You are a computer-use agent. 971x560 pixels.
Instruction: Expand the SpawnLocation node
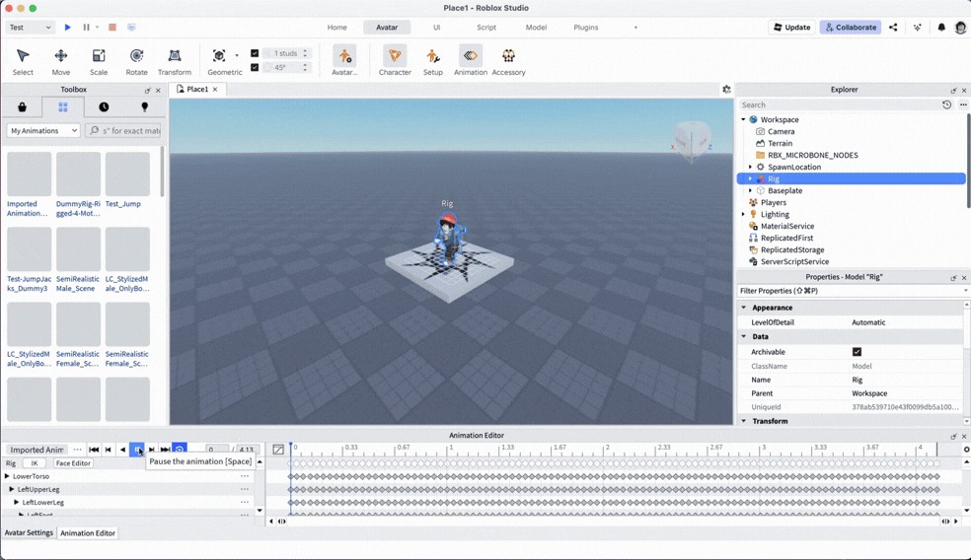point(751,167)
